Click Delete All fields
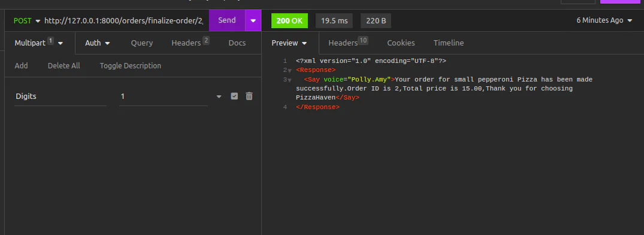Viewport: 644px width, 235px height. [x=64, y=66]
